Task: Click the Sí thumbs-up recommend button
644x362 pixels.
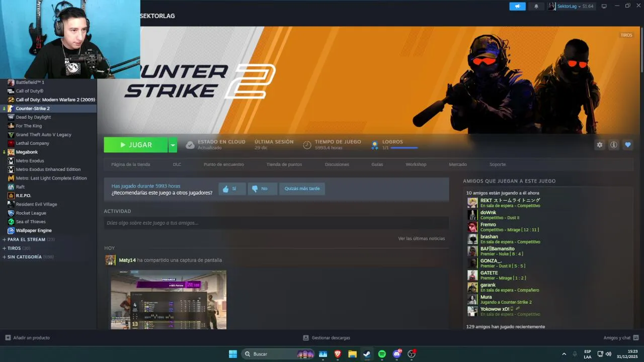Action: tap(232, 189)
